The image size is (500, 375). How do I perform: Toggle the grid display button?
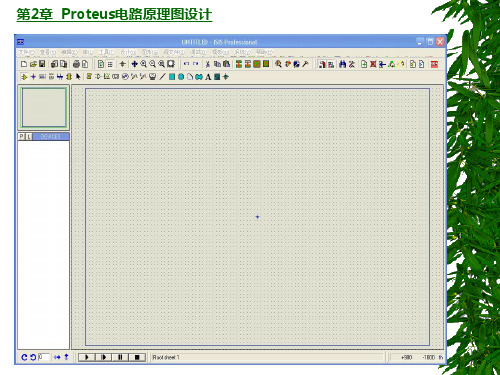[x=110, y=64]
